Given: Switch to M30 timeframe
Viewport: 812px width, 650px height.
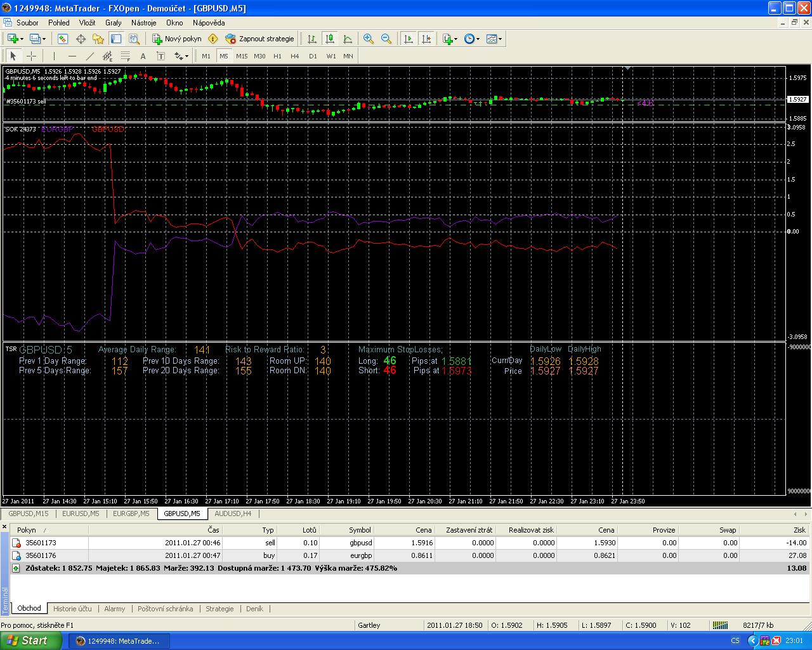Looking at the screenshot, I should pyautogui.click(x=259, y=56).
